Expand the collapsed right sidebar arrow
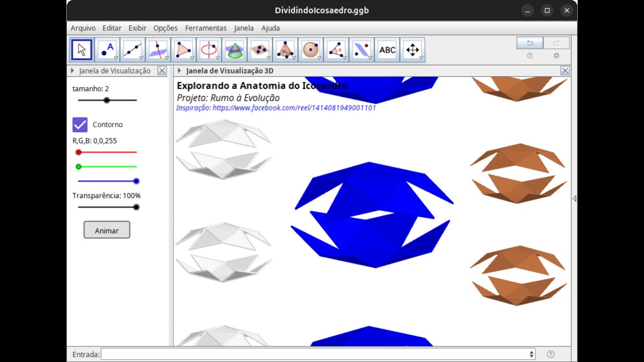Image resolution: width=644 pixels, height=362 pixels. tap(574, 199)
